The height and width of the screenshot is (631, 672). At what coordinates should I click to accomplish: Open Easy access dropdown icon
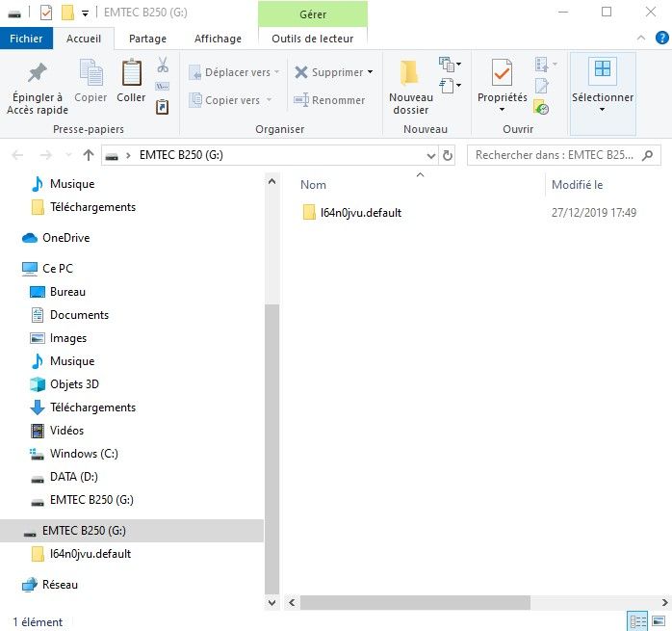point(450,86)
